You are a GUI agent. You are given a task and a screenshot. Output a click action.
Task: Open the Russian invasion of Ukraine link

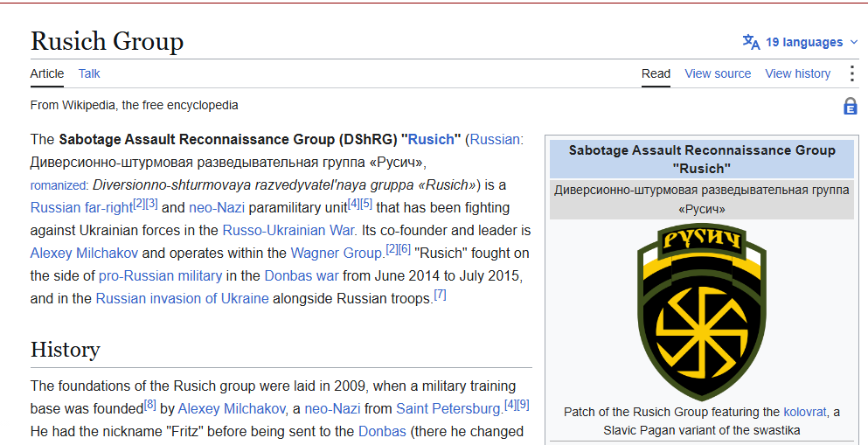pyautogui.click(x=182, y=299)
